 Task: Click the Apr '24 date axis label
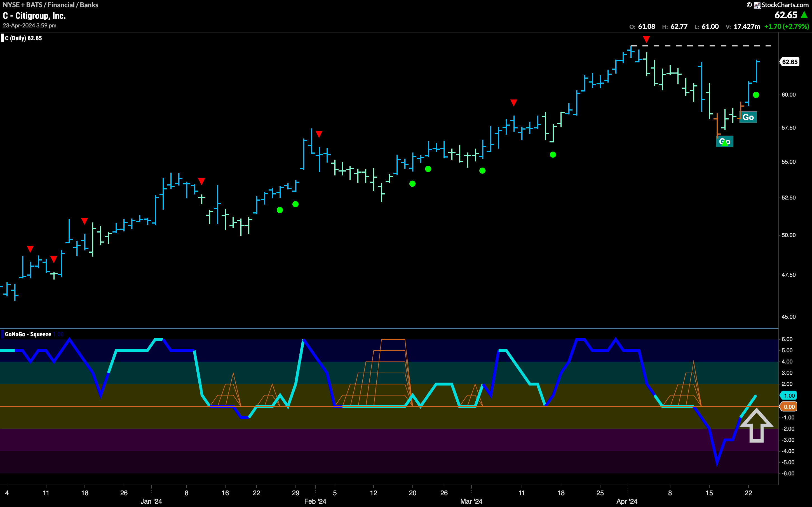626,501
